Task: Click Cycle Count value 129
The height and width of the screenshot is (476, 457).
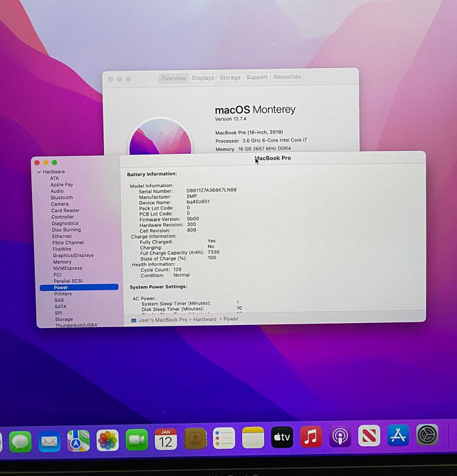Action: pyautogui.click(x=177, y=269)
